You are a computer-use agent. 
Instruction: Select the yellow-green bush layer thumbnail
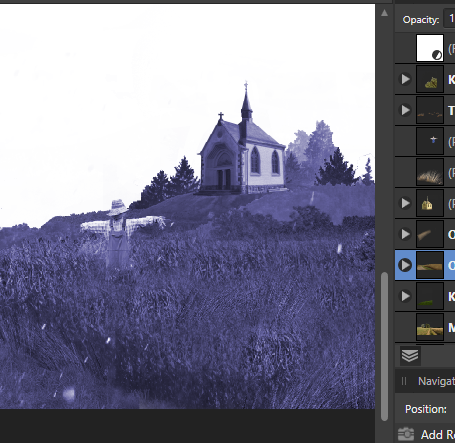pos(430,79)
